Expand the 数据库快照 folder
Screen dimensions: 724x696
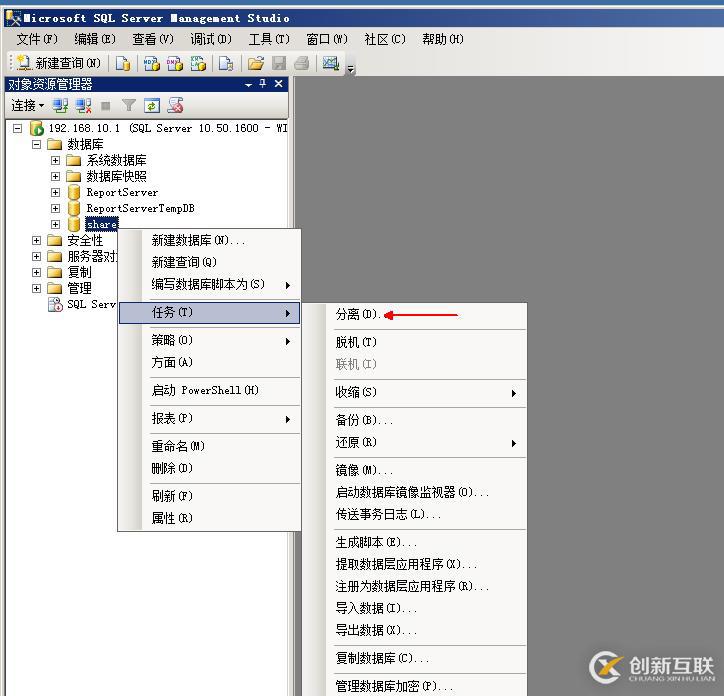point(55,176)
